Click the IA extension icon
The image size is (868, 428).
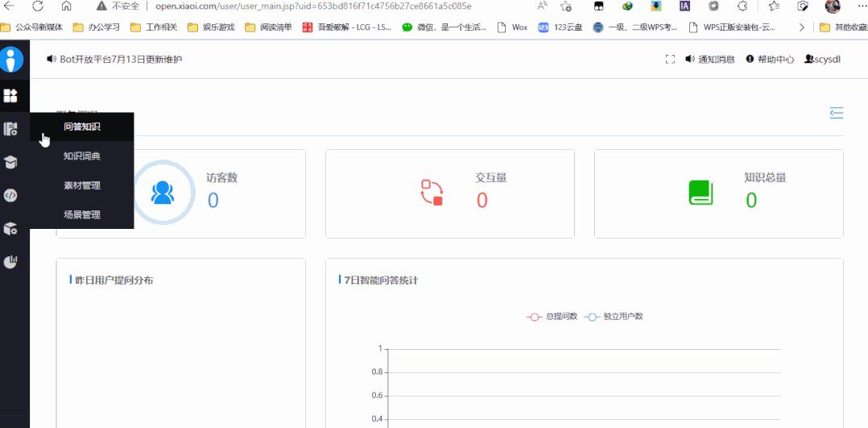pos(684,6)
